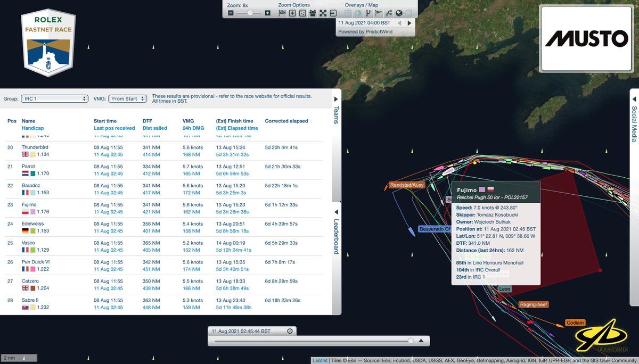Step wind forecast time backward

[x=400, y=23]
